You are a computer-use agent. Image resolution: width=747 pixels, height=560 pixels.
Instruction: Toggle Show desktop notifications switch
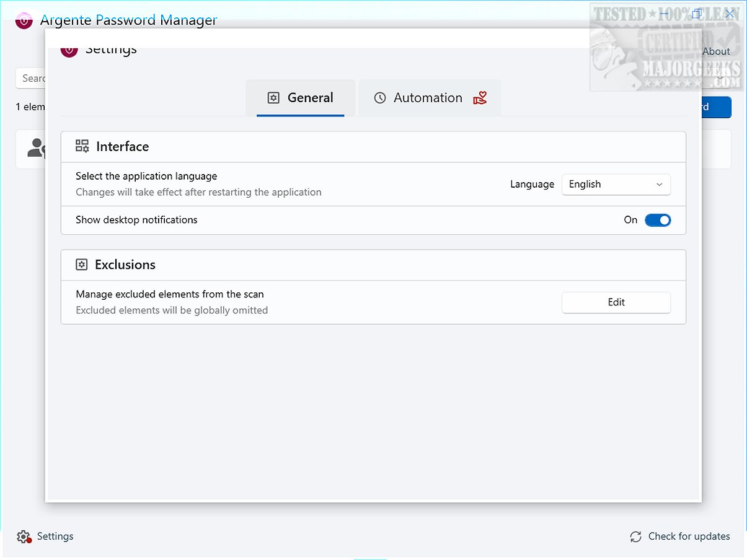[658, 220]
